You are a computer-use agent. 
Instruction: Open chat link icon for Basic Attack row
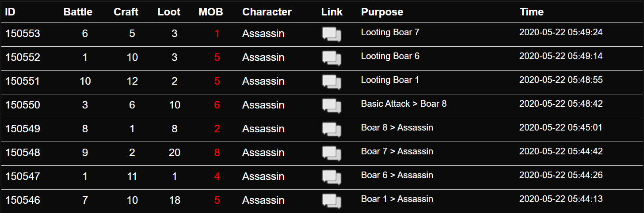coord(332,106)
